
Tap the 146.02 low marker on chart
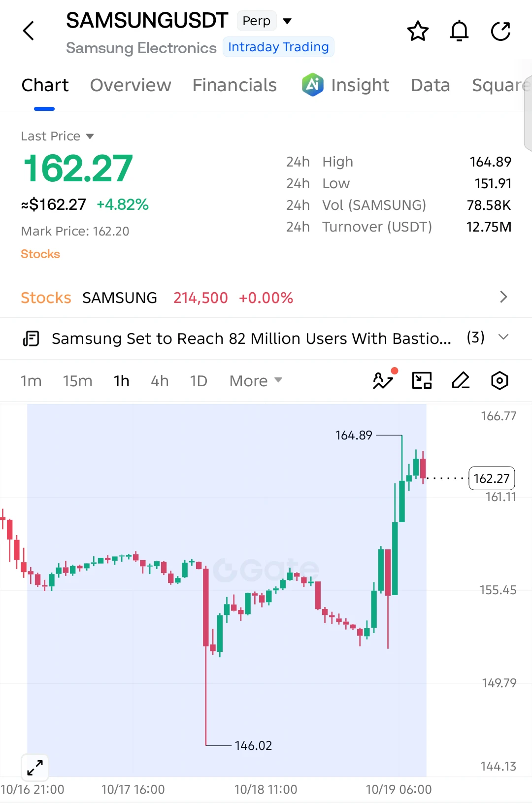(x=253, y=745)
